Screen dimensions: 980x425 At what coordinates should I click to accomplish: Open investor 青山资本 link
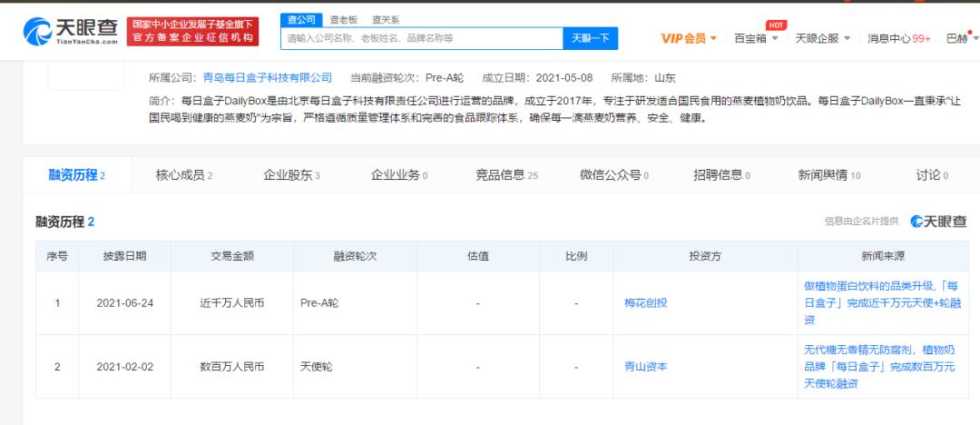646,367
